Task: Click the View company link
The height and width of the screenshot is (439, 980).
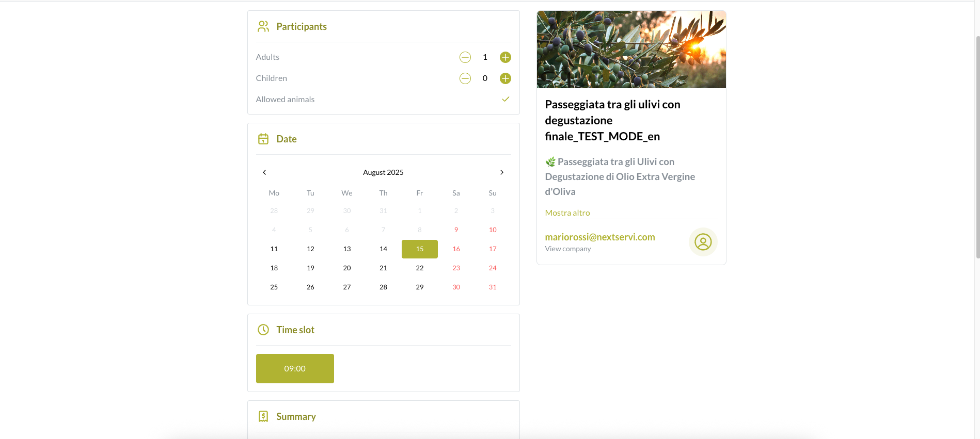Action: (567, 249)
